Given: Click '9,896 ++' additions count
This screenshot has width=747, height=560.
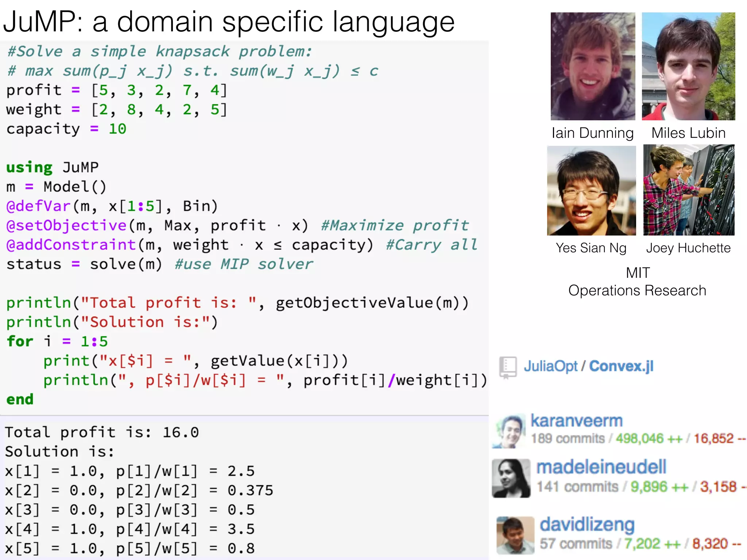Looking at the screenshot, I should click(x=659, y=487).
